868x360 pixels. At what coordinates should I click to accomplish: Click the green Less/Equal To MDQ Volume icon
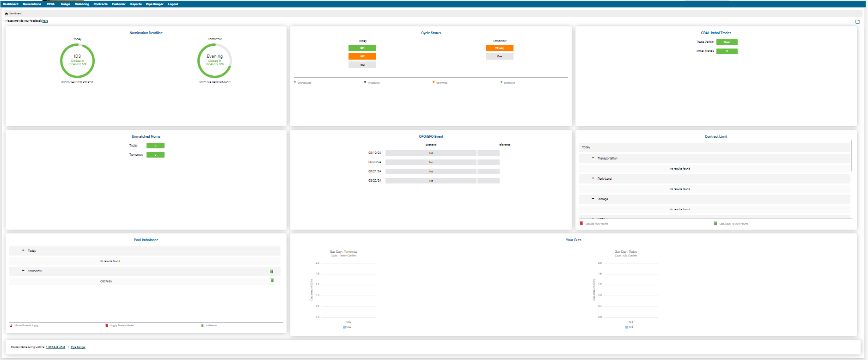(x=715, y=224)
